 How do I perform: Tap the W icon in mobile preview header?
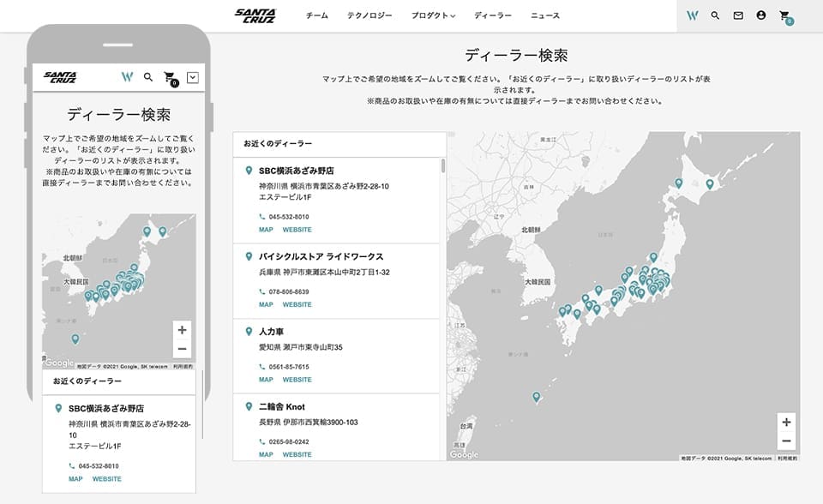point(127,77)
